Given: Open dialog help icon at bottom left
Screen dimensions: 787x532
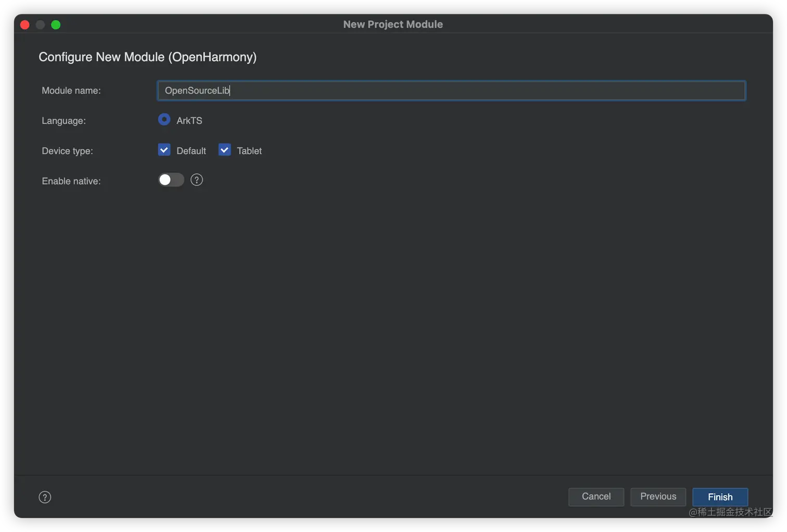Looking at the screenshot, I should [x=45, y=497].
